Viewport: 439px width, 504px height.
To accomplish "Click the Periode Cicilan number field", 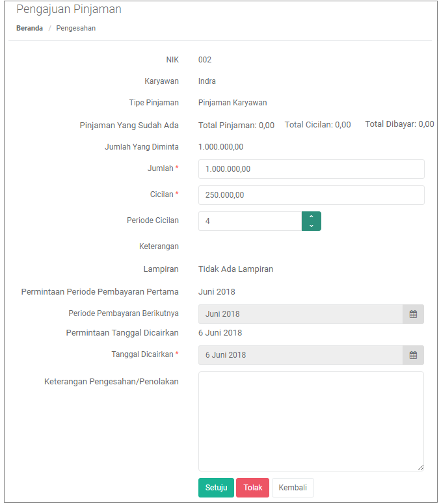I will 250,221.
